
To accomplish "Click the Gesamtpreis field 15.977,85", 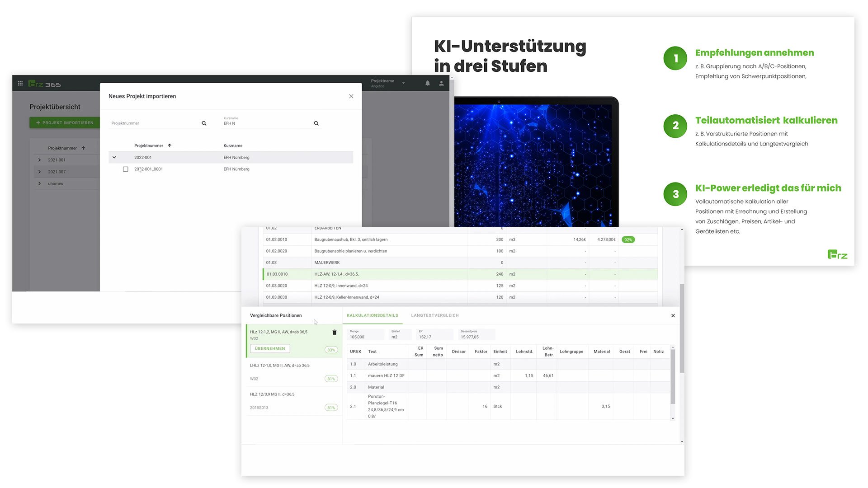I will click(477, 334).
